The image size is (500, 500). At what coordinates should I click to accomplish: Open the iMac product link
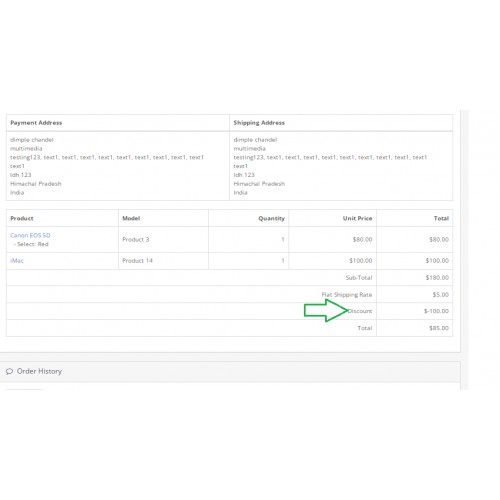(x=17, y=261)
